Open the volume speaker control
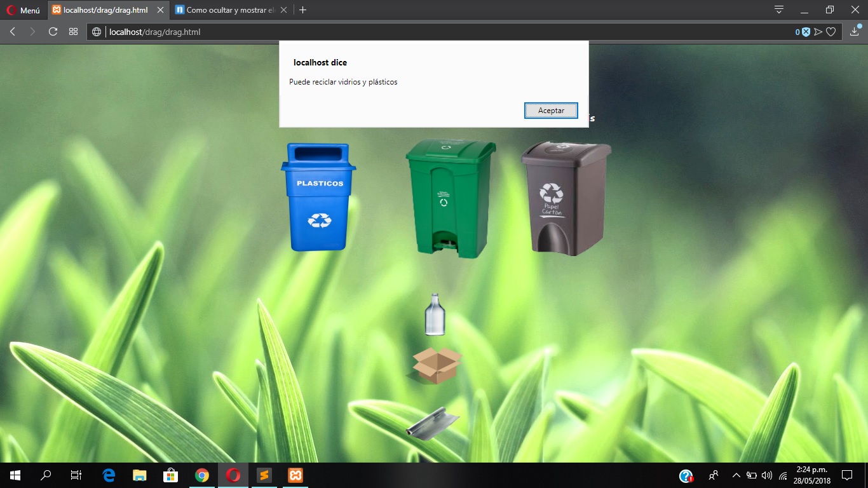This screenshot has height=488, width=868. [767, 475]
